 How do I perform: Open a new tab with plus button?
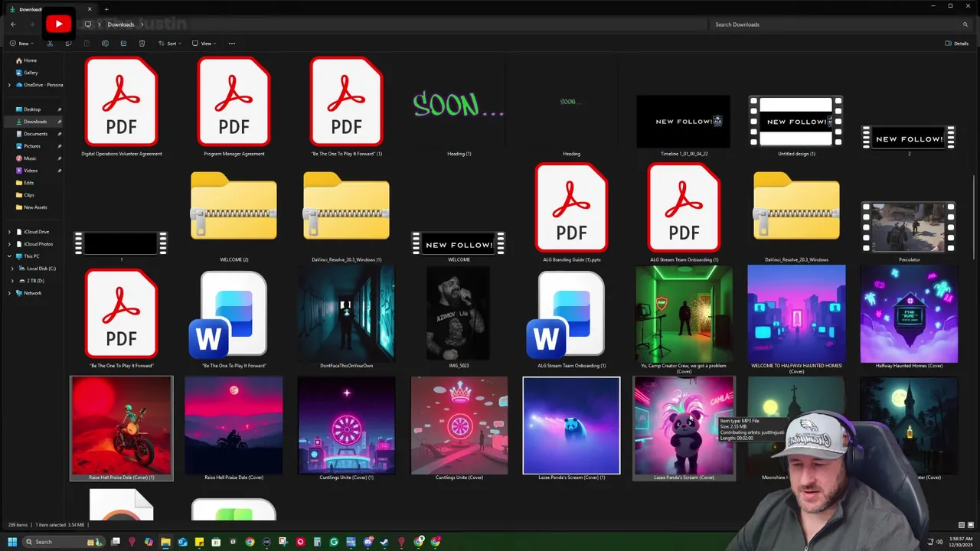tap(106, 9)
